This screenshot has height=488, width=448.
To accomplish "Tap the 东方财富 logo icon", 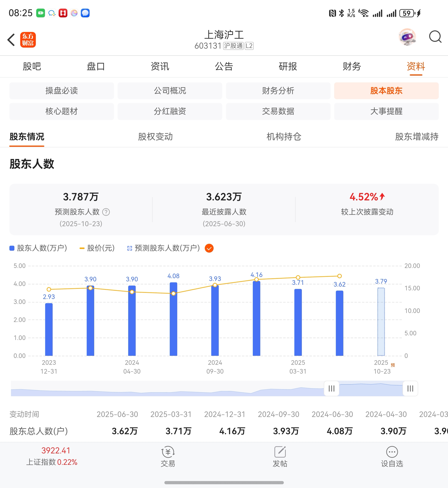I will pyautogui.click(x=28, y=40).
